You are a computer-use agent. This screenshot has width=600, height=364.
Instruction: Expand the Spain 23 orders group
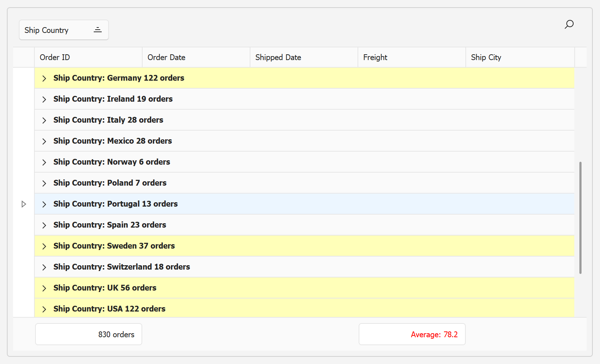pos(44,225)
